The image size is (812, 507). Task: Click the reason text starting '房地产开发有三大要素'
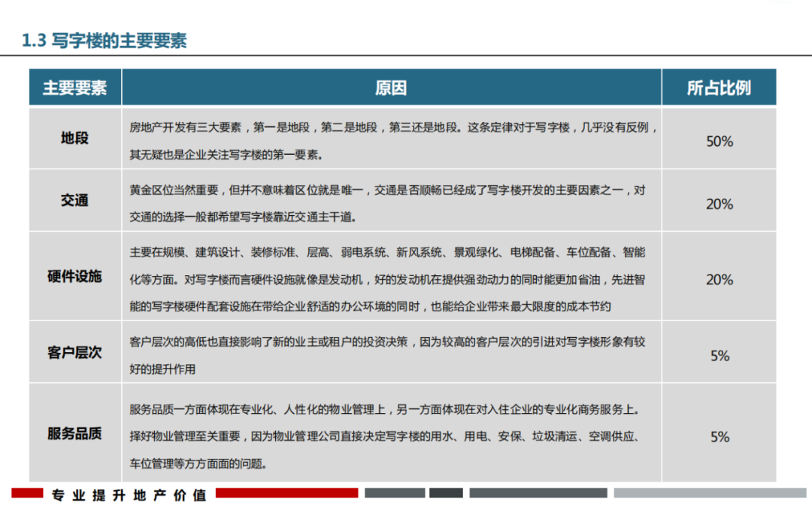[x=393, y=141]
